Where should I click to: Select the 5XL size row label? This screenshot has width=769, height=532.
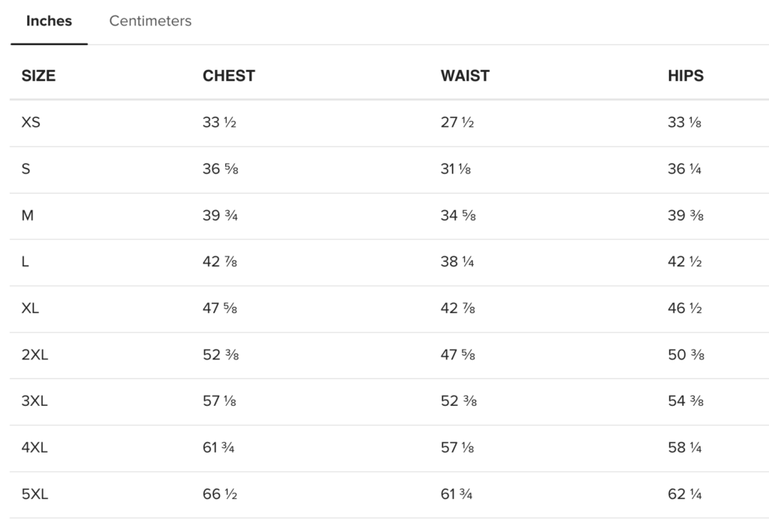35,494
